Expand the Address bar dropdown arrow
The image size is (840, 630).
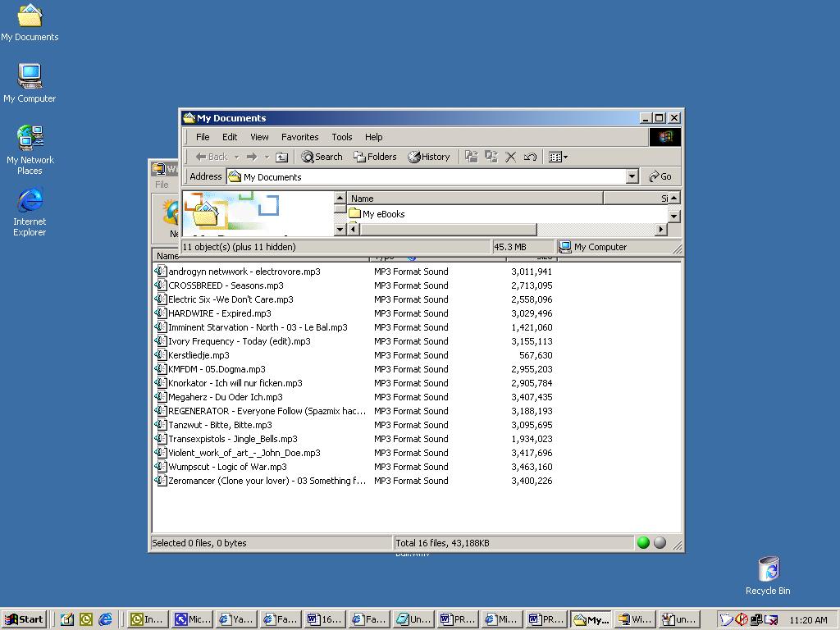632,176
